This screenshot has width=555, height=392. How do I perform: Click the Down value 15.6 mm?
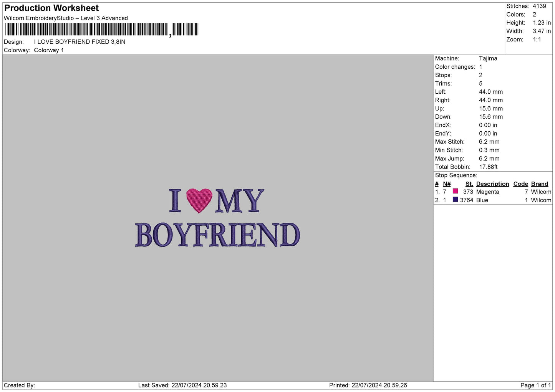coord(491,117)
